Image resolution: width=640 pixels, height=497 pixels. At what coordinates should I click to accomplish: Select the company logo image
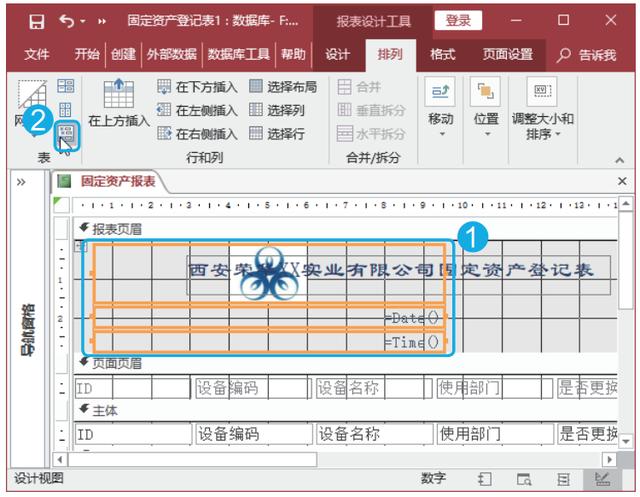coord(268,274)
